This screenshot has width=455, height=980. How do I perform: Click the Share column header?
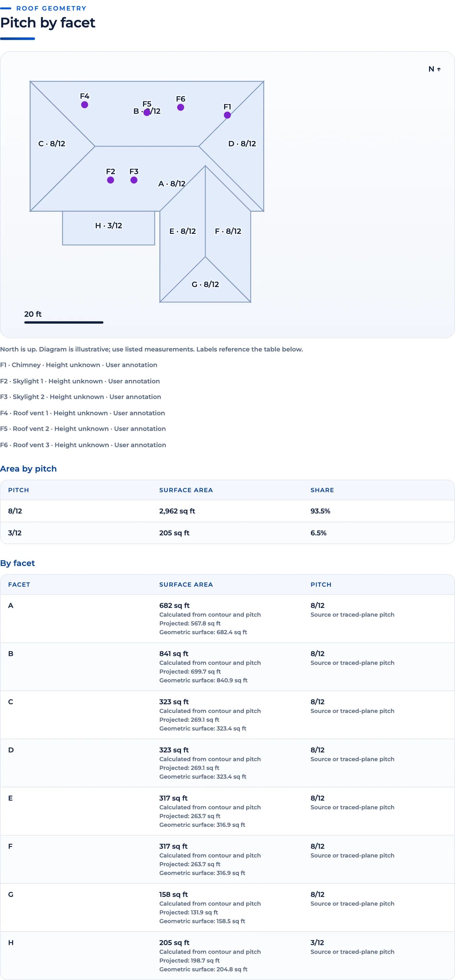point(322,490)
